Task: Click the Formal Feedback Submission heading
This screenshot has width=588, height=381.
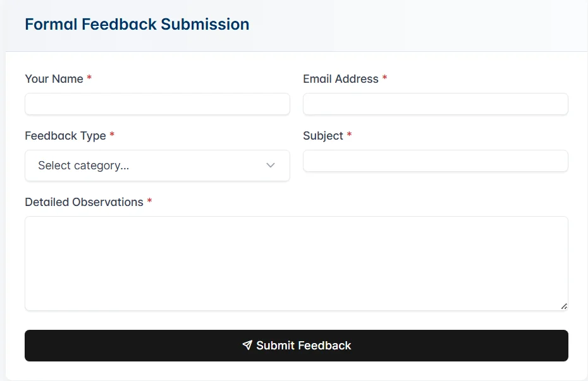Action: (137, 24)
